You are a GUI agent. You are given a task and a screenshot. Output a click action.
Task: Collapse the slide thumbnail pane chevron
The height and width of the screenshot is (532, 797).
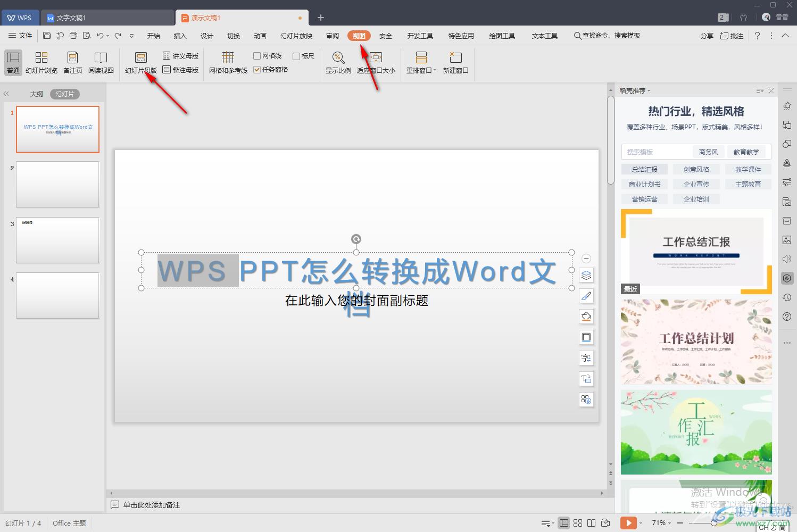pos(6,94)
